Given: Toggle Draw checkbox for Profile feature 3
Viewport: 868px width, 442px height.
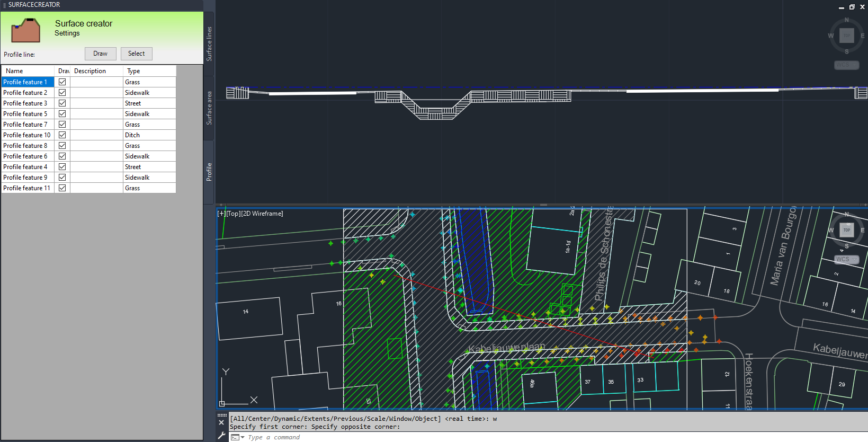Looking at the screenshot, I should point(62,103).
